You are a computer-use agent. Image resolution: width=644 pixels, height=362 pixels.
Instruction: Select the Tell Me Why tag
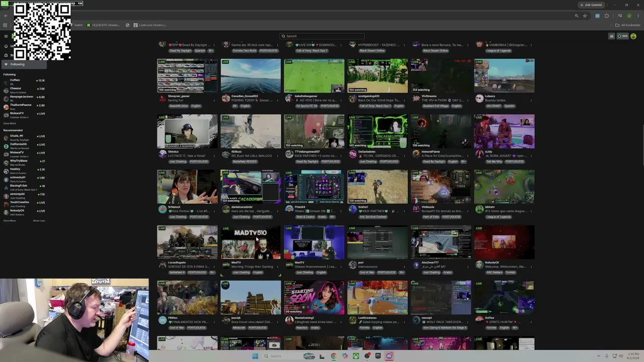pyautogui.click(x=495, y=161)
